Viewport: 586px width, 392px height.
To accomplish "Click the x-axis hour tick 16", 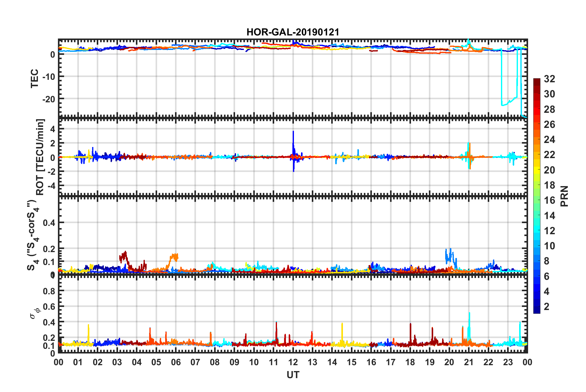I will [371, 362].
